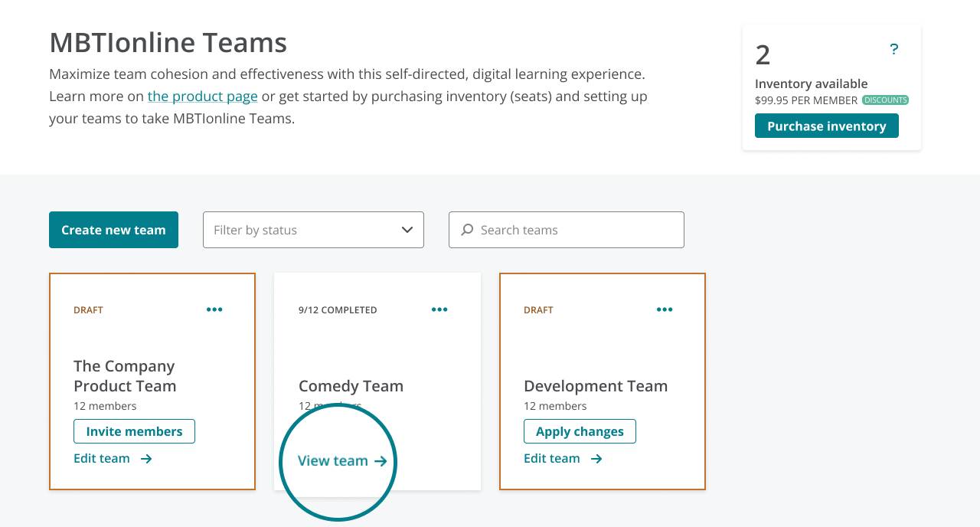
Task: Open the product page link
Action: (x=203, y=96)
